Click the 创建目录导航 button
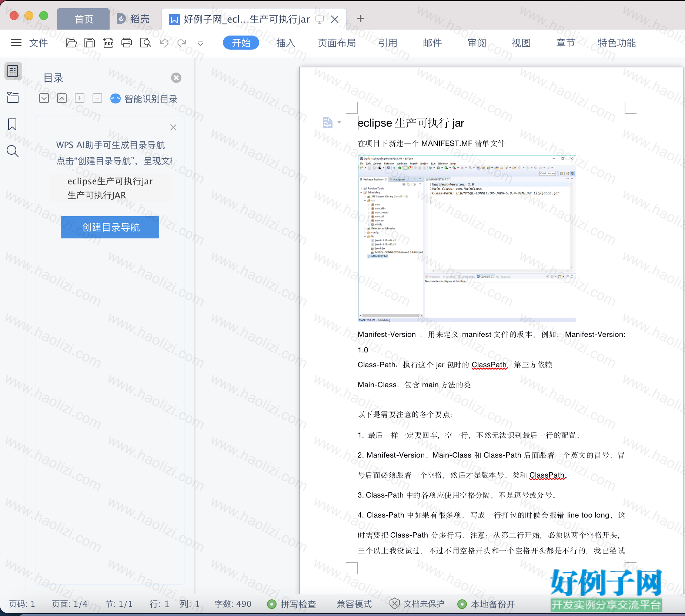The image size is (685, 616). coord(110,227)
